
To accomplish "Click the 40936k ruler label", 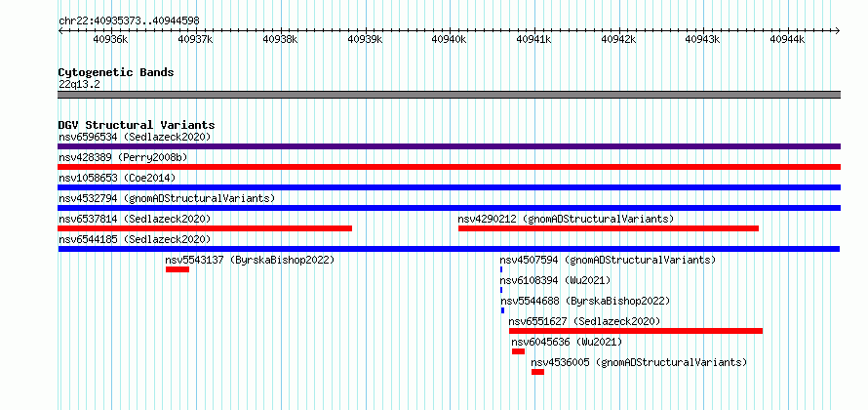I will click(111, 39).
